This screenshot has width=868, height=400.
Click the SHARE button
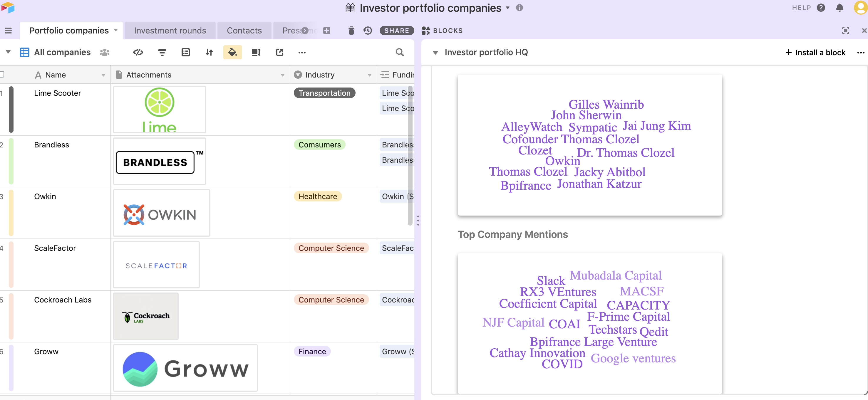click(397, 31)
